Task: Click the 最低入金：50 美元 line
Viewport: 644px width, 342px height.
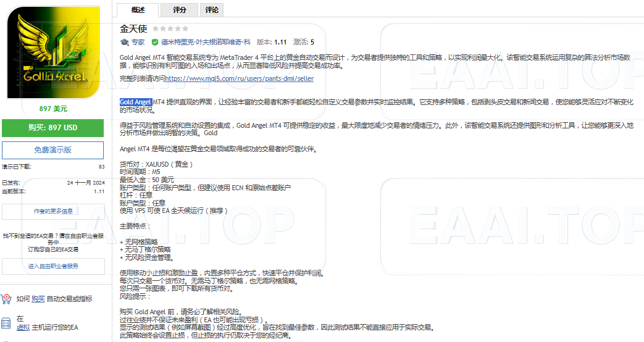Action: pos(147,180)
